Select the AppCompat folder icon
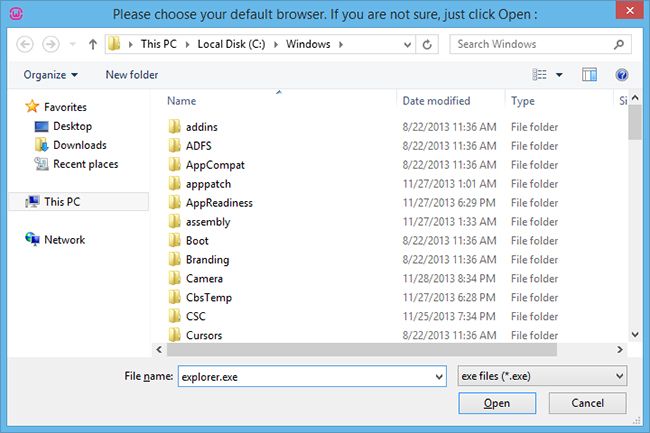This screenshot has height=433, width=650. tap(175, 164)
